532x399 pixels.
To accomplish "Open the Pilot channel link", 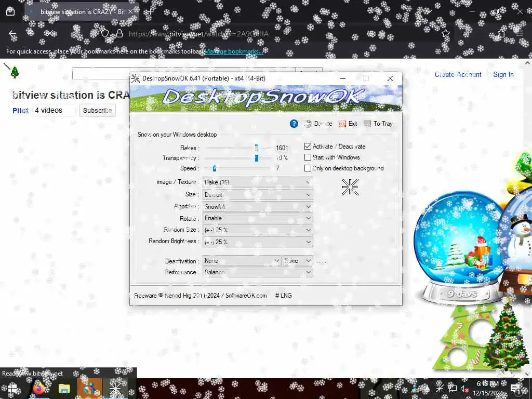I will 20,111.
